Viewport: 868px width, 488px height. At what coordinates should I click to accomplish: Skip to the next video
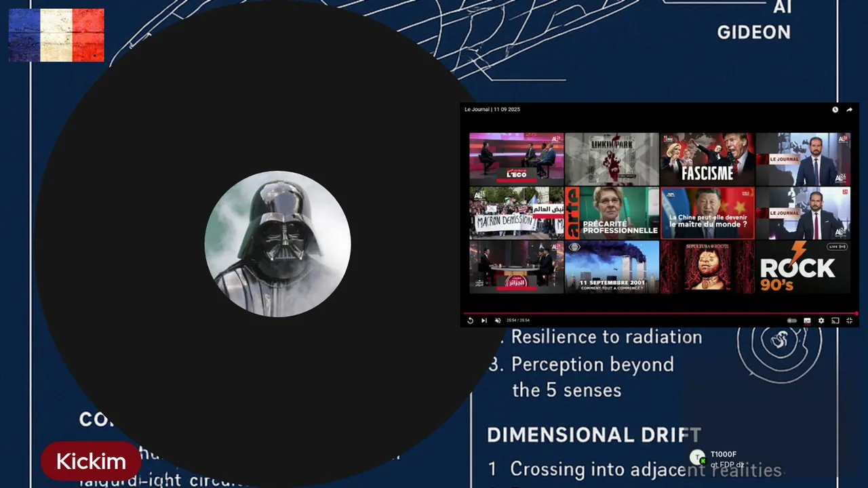(x=484, y=321)
